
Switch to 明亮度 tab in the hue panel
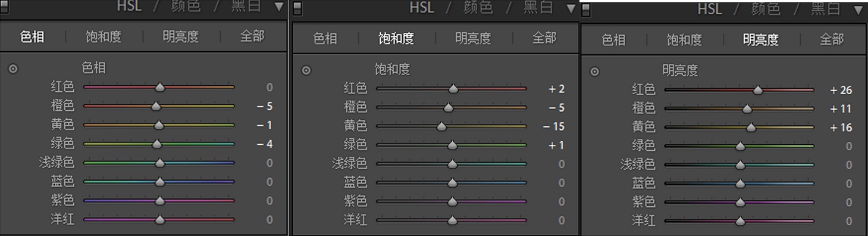(x=181, y=37)
